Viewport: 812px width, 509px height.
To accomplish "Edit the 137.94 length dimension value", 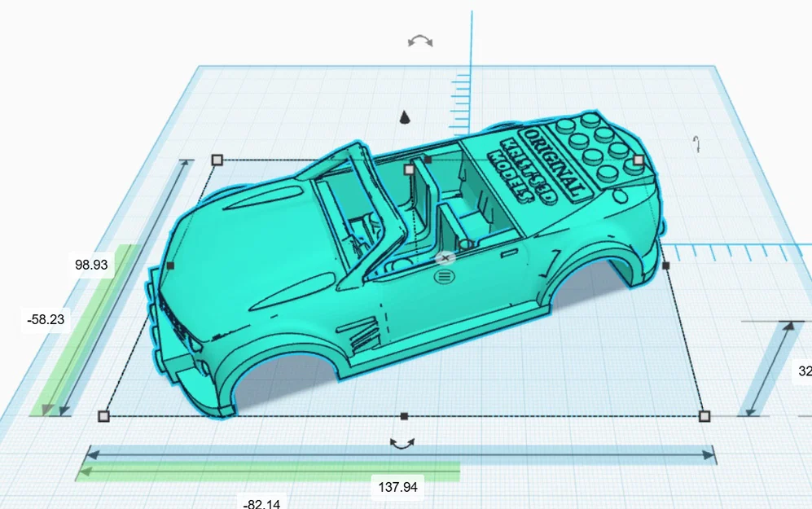I will [x=398, y=487].
